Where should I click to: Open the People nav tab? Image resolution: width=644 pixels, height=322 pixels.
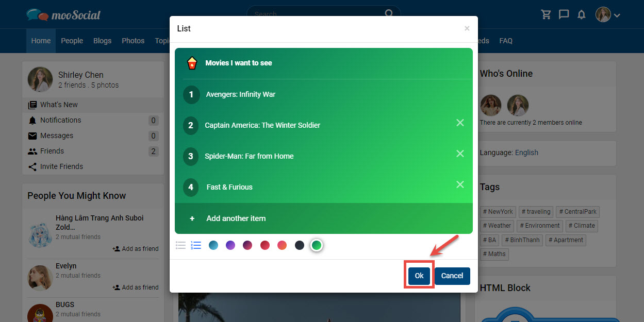[x=72, y=41]
